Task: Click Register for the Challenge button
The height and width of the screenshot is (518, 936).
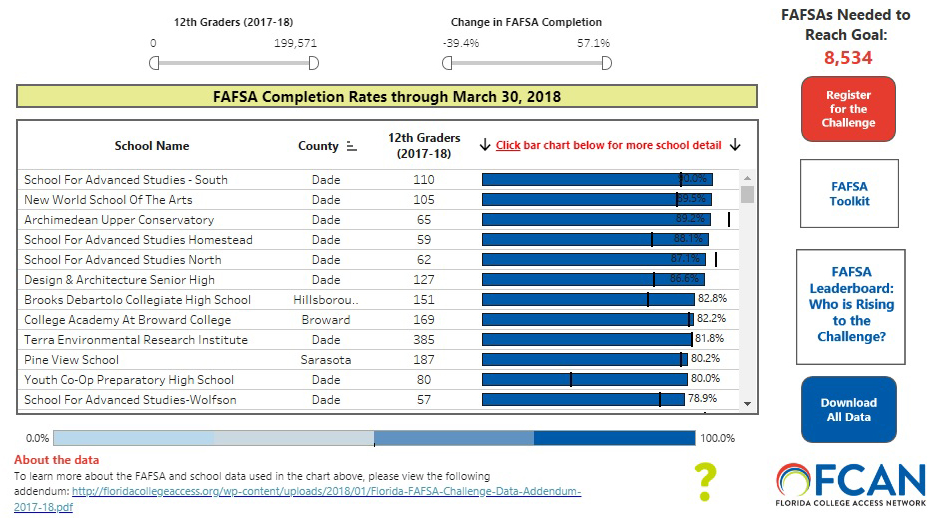Action: pos(848,109)
